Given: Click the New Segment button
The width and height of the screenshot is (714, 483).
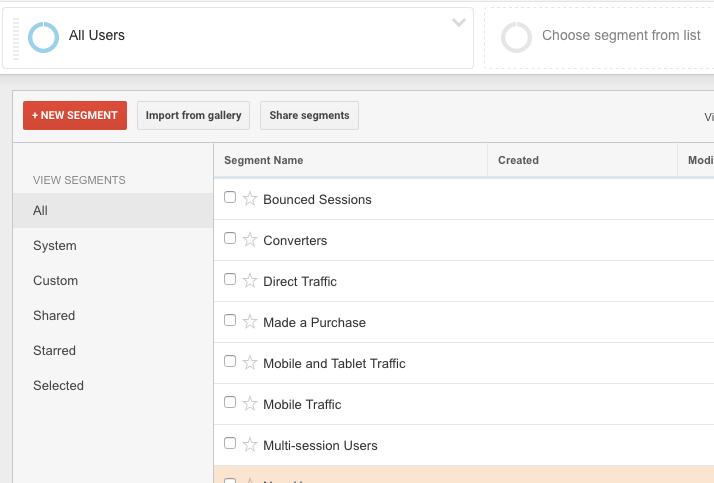Looking at the screenshot, I should 75,115.
